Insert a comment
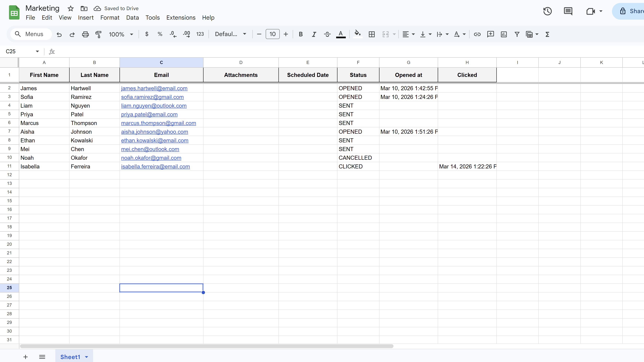The height and width of the screenshot is (362, 644). point(490,34)
